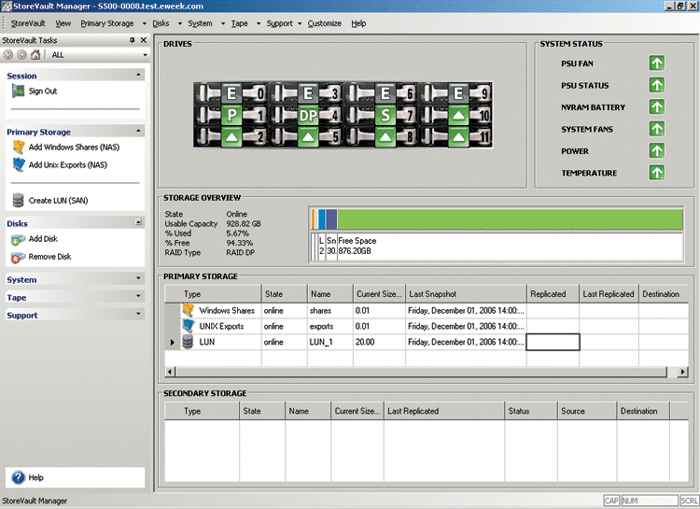The height and width of the screenshot is (509, 700).
Task: Click the Remove Disk icon
Action: (18, 257)
